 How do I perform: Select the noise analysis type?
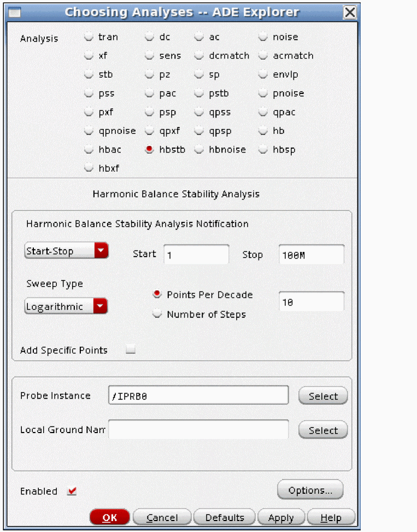coord(263,37)
